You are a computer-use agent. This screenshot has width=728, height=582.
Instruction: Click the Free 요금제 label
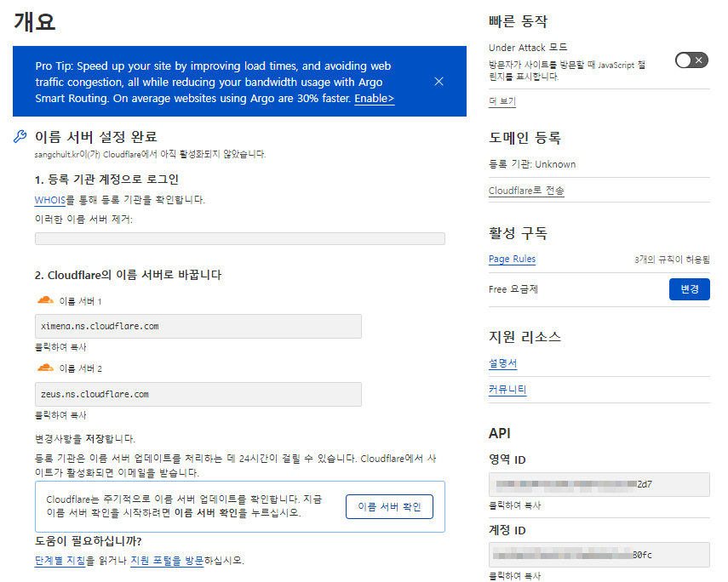513,289
